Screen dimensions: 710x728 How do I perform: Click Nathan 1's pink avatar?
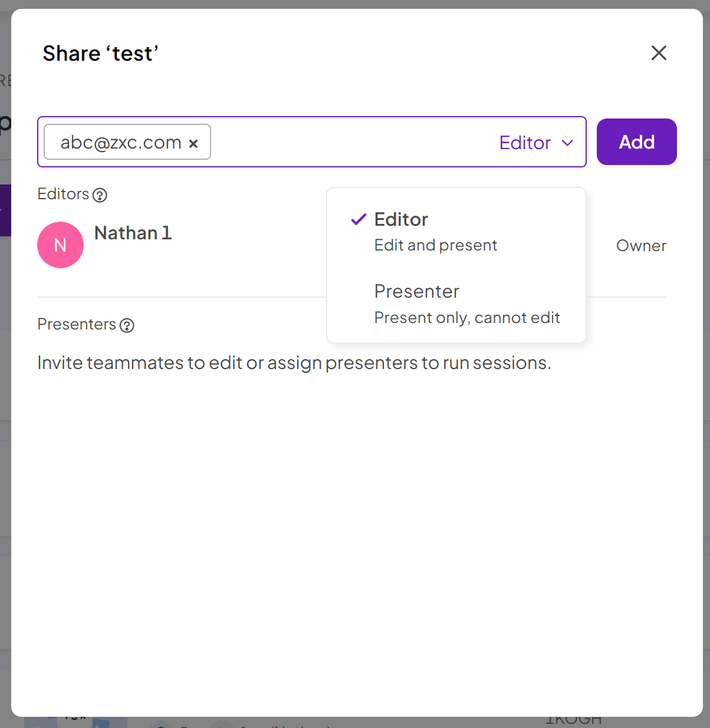pyautogui.click(x=60, y=245)
